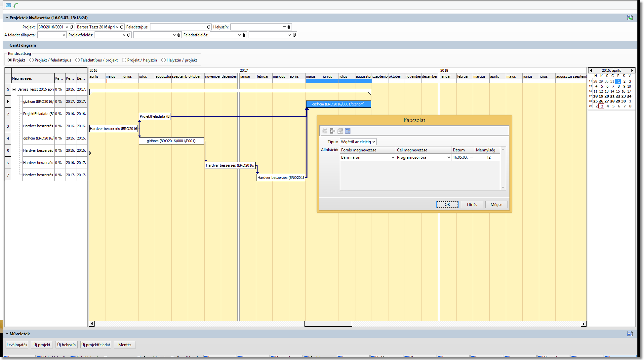The height and width of the screenshot is (361, 644).
Task: Click the green phone icon at top
Action: click(x=16, y=5)
